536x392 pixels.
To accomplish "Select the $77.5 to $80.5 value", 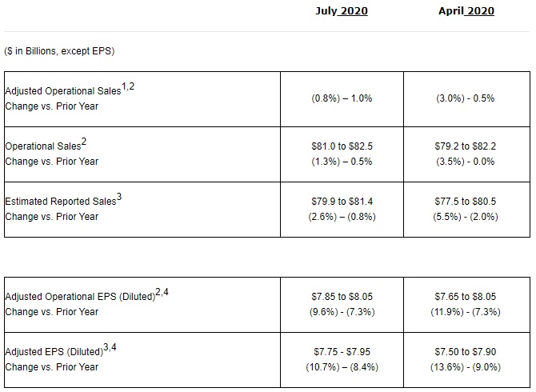I will point(466,202).
